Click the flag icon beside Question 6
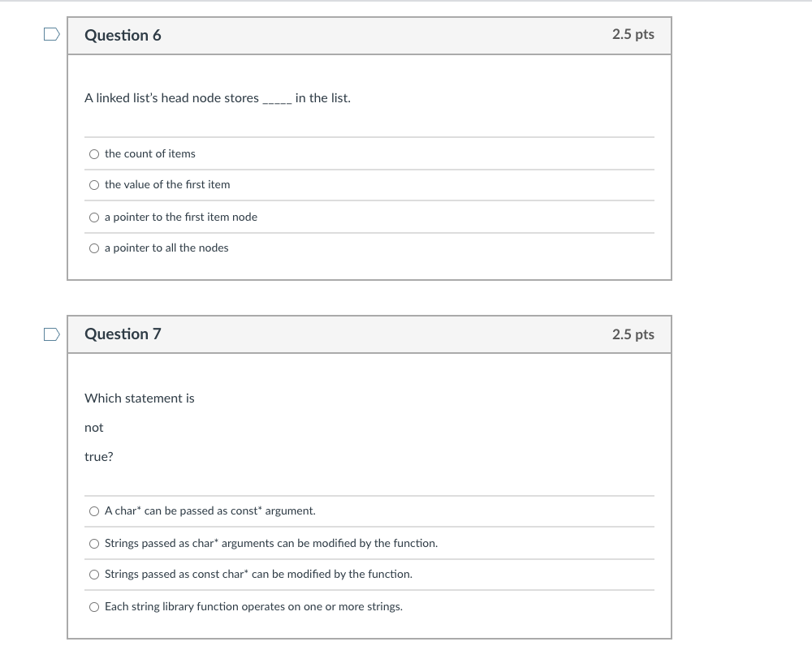The width and height of the screenshot is (812, 659). (x=50, y=32)
